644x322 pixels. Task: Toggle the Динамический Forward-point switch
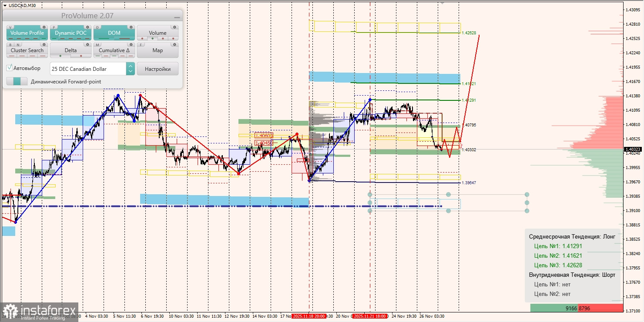17,80
